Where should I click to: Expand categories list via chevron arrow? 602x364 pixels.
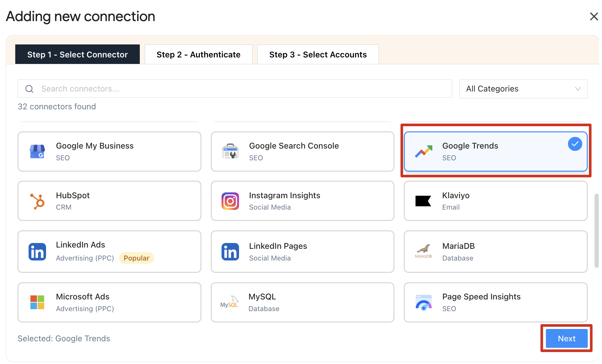tap(578, 89)
